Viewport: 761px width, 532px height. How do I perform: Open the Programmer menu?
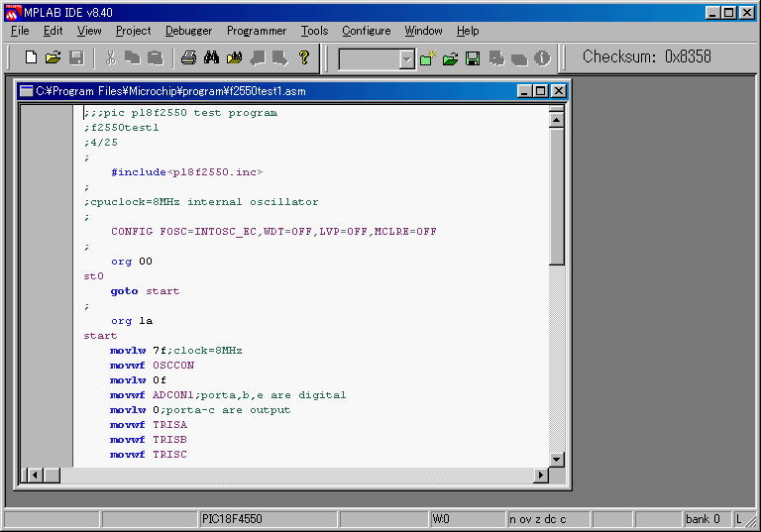257,31
